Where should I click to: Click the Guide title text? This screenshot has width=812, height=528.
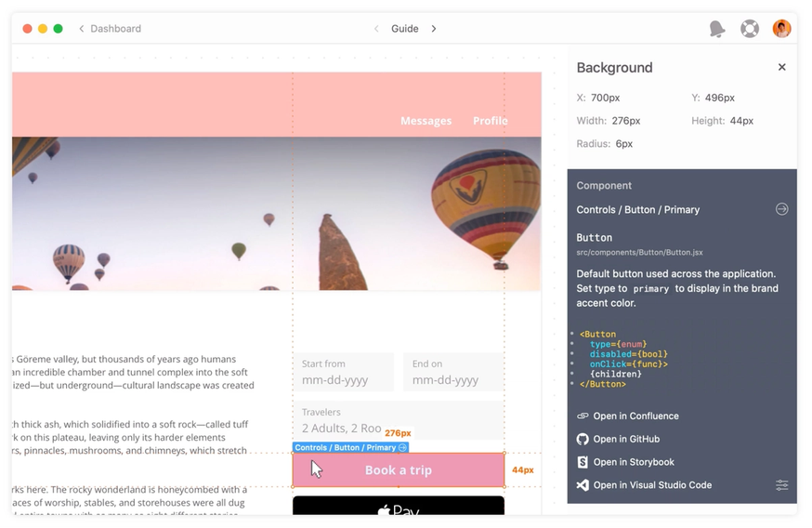coord(404,29)
